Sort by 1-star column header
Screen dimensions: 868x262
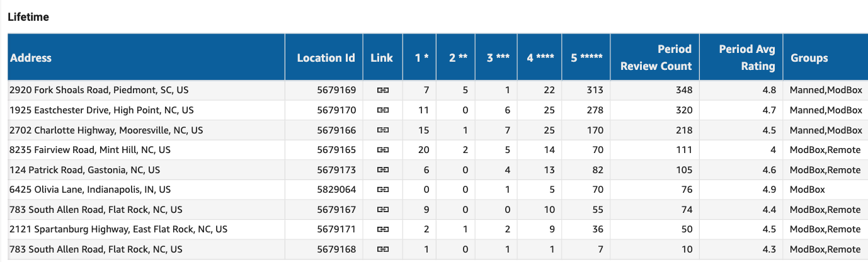421,58
